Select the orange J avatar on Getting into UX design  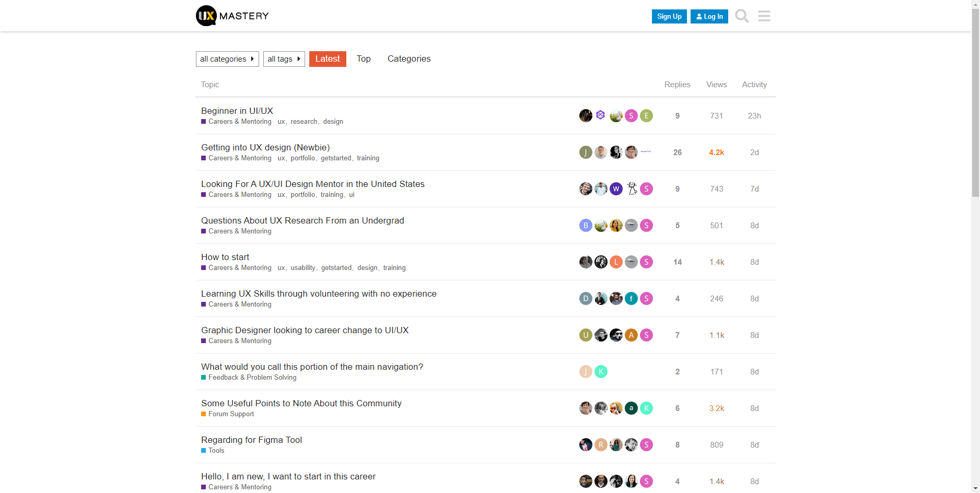point(586,152)
